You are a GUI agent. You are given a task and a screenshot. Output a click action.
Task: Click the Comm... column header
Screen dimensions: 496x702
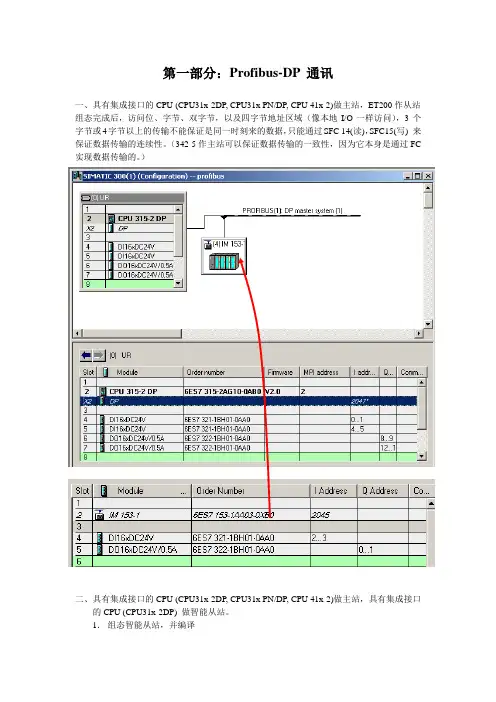click(x=412, y=372)
